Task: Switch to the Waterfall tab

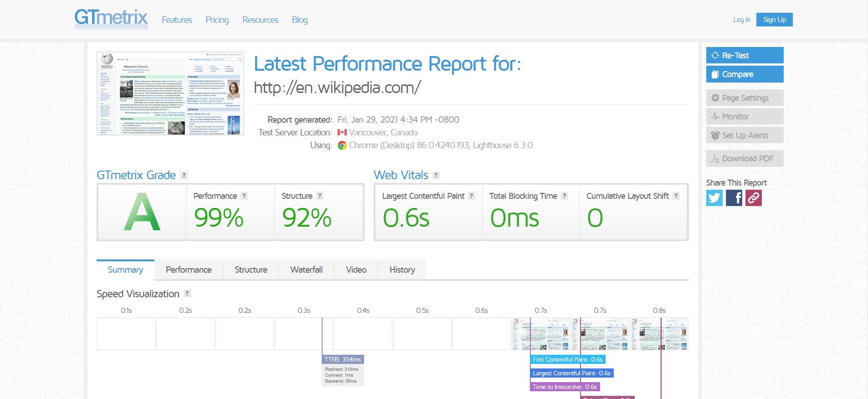Action: click(306, 269)
